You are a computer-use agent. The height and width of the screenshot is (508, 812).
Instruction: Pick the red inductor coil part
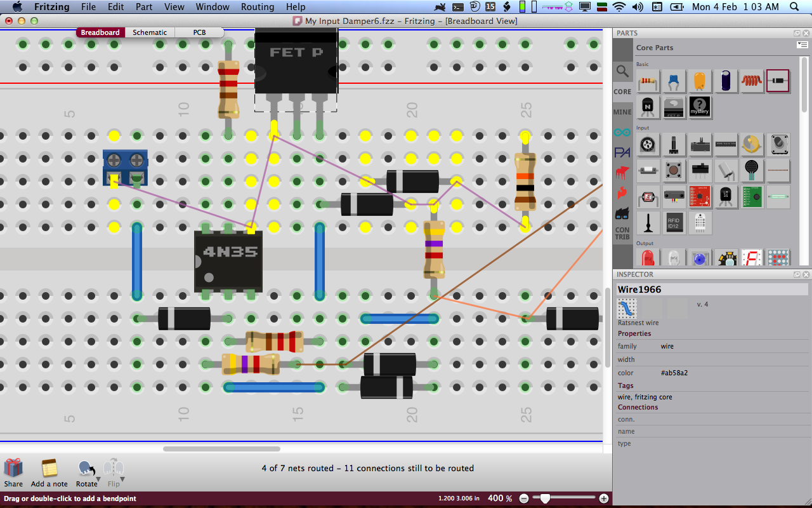[x=752, y=81]
